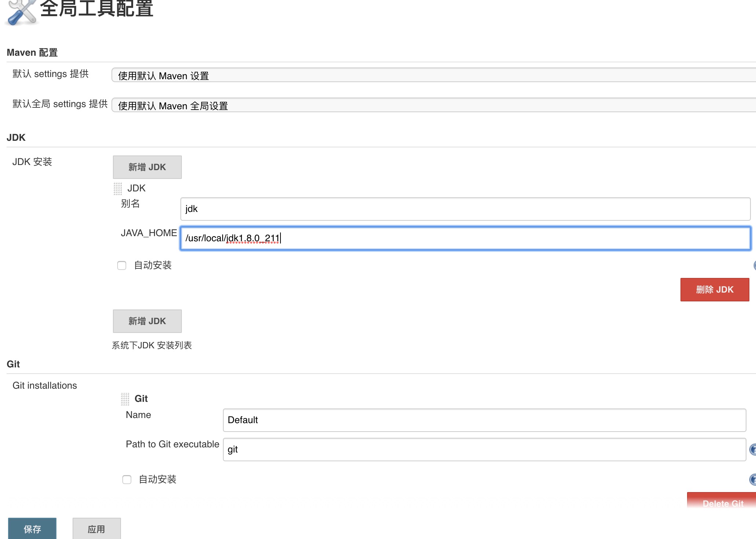Apply settings using the 应用 button
756x539 pixels.
(96, 529)
